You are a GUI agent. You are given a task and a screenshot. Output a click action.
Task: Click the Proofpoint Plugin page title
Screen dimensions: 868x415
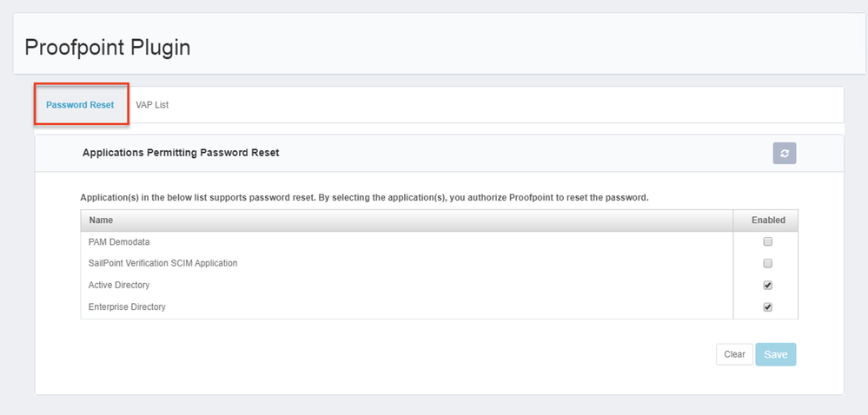(x=108, y=47)
